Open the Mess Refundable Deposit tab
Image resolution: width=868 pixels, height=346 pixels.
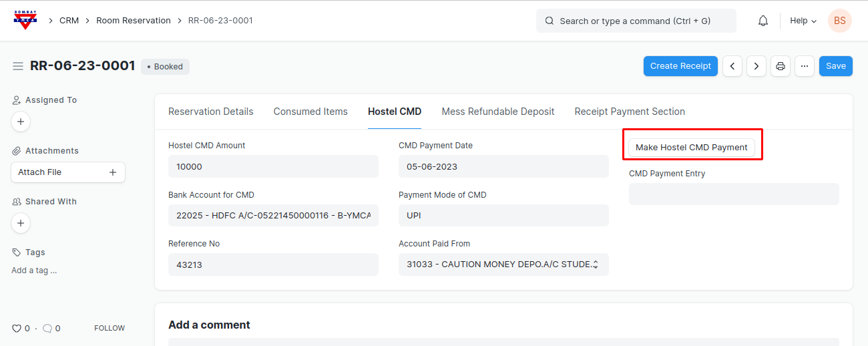click(x=497, y=112)
